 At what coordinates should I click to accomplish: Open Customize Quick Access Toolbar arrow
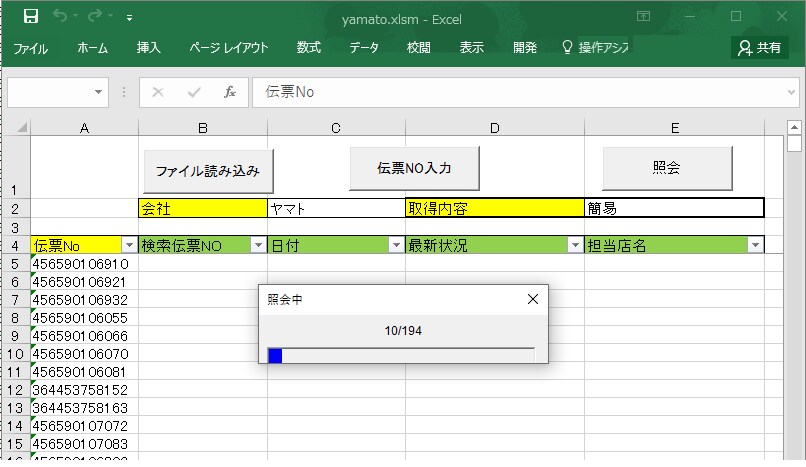point(130,18)
